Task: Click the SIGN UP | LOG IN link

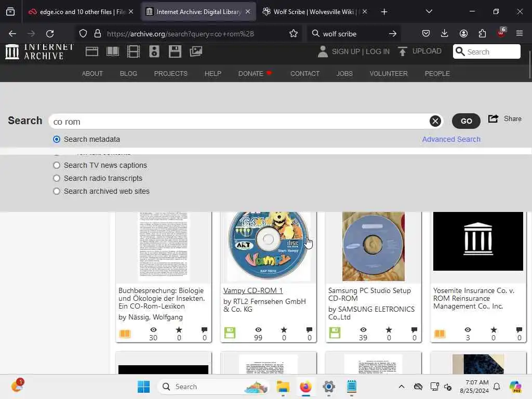Action: tap(361, 51)
